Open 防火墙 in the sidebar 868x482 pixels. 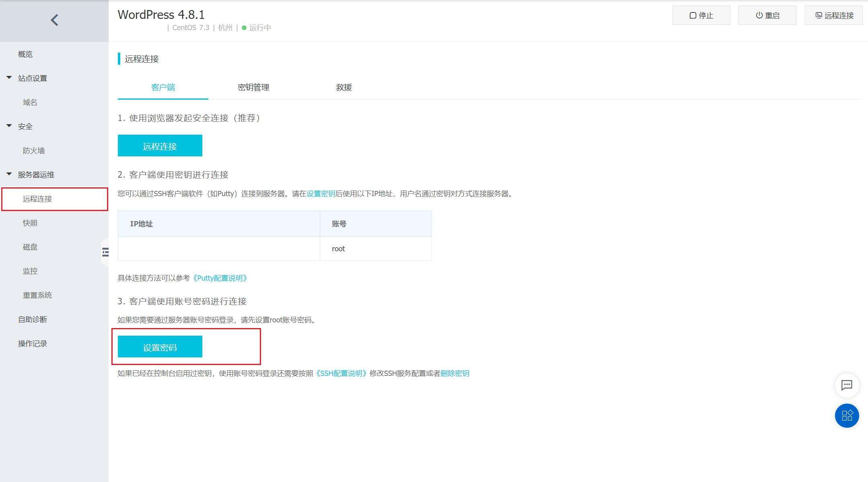[33, 150]
